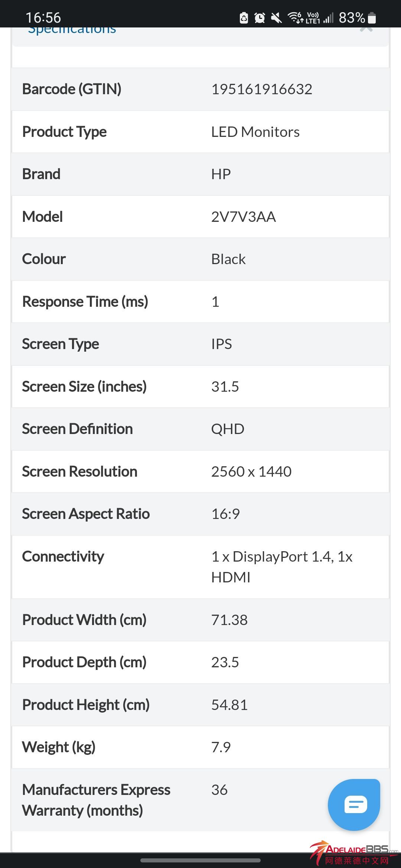This screenshot has width=401, height=868.
Task: Tap the Brand row value HP
Action: 221,174
